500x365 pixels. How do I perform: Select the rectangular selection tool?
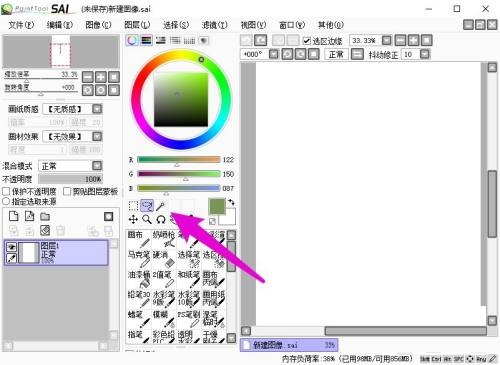tap(133, 206)
